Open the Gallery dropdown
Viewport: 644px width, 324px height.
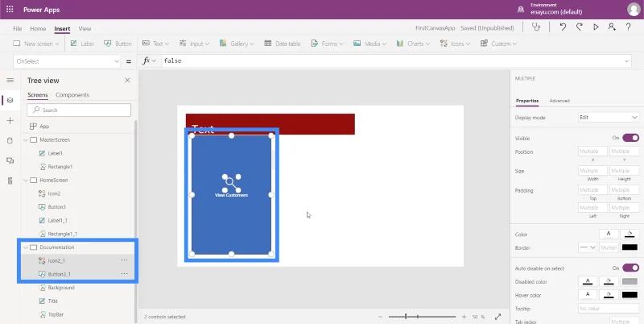[237, 44]
